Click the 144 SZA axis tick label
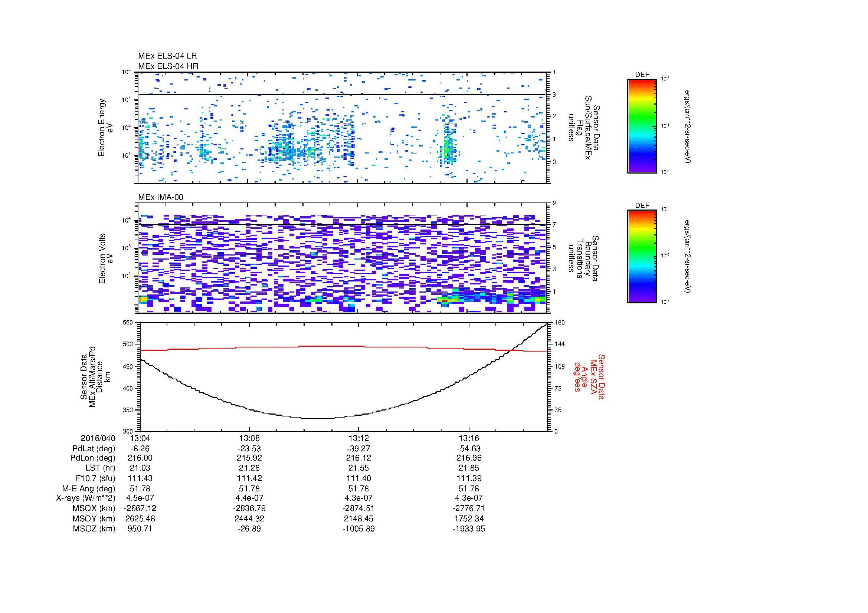Image resolution: width=868 pixels, height=613 pixels. (x=559, y=344)
